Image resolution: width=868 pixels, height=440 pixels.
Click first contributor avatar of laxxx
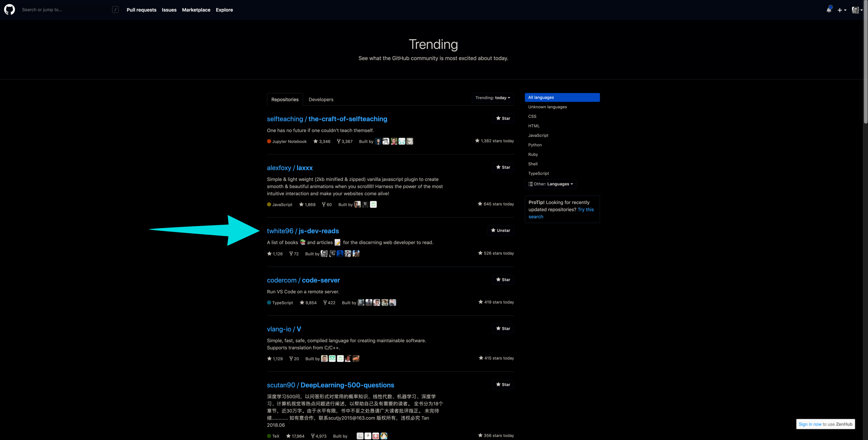(x=357, y=204)
